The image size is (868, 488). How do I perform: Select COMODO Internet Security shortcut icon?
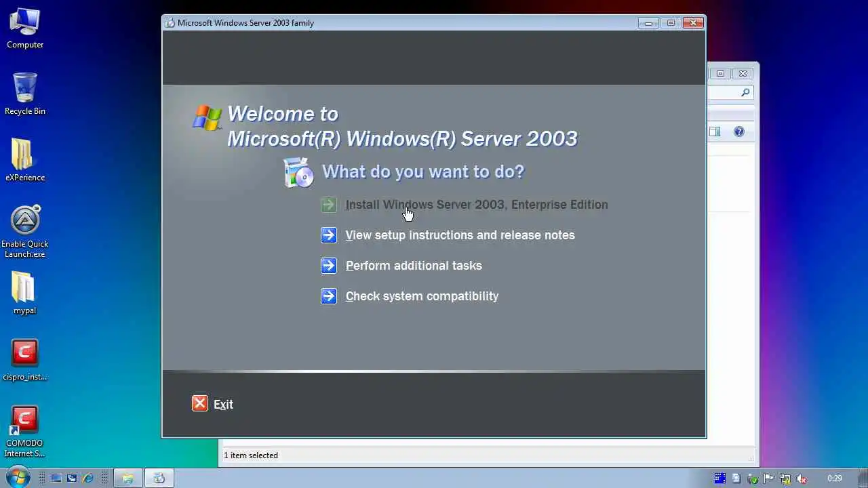click(25, 432)
